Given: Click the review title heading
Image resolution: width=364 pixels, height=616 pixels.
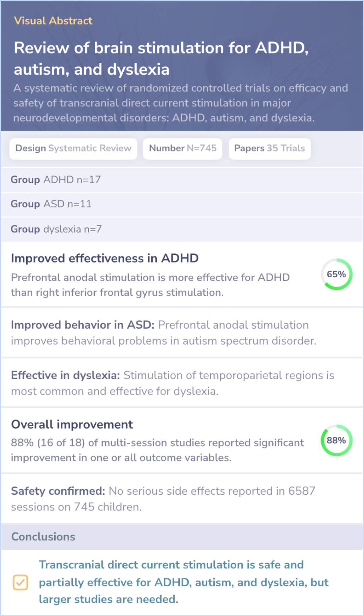Looking at the screenshot, I should point(161,58).
